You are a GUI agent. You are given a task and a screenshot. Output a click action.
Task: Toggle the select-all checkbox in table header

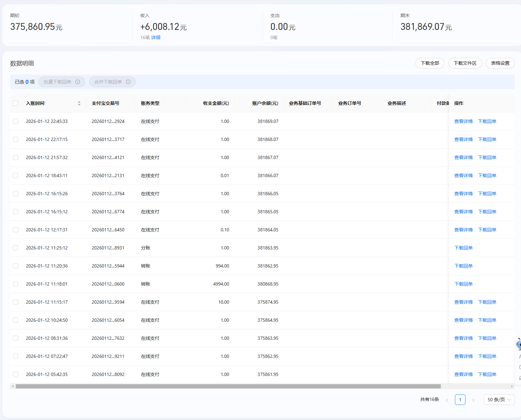(x=15, y=103)
